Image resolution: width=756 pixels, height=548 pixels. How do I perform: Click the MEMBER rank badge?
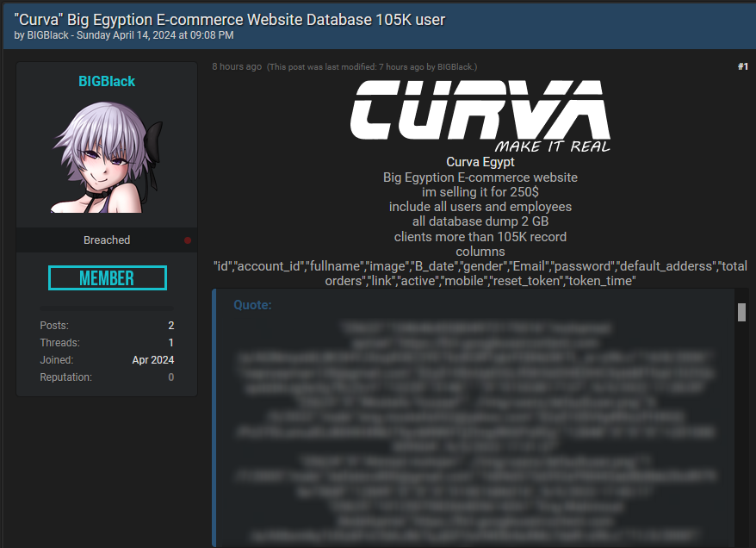tap(107, 277)
